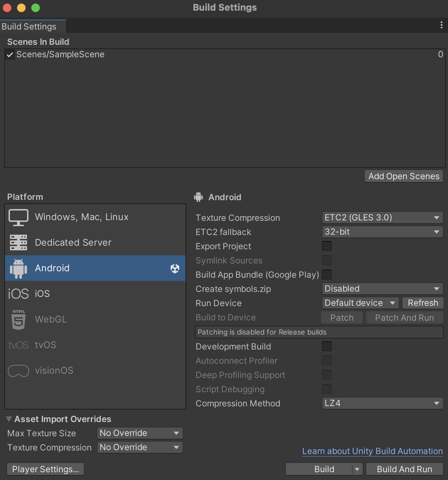Open Learn about Unity Build Automation link
Image resolution: width=448 pixels, height=480 pixels.
[x=372, y=451]
